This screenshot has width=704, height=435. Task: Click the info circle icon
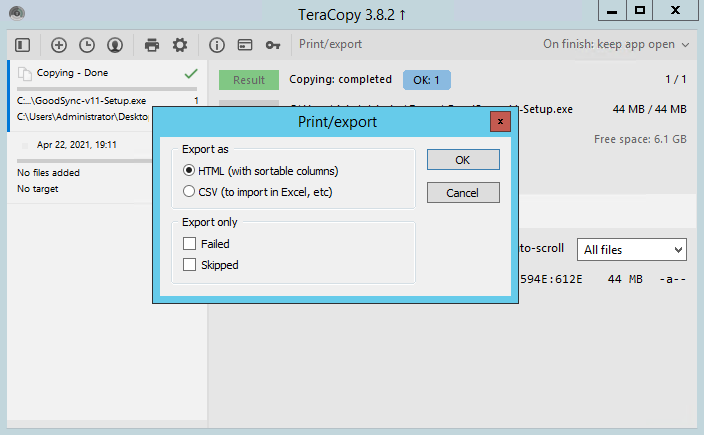[x=217, y=45]
